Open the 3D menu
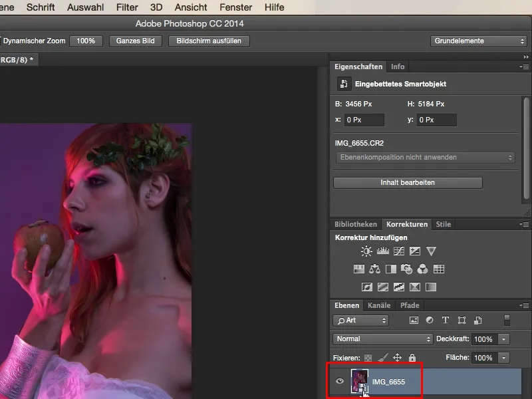Screen dimensions: 532x399 pos(156,7)
